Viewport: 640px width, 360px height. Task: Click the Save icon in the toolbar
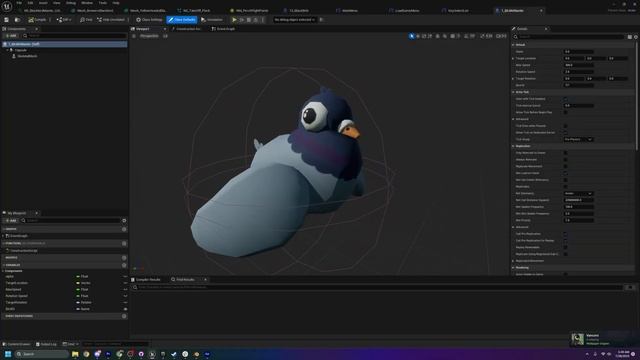pos(7,20)
